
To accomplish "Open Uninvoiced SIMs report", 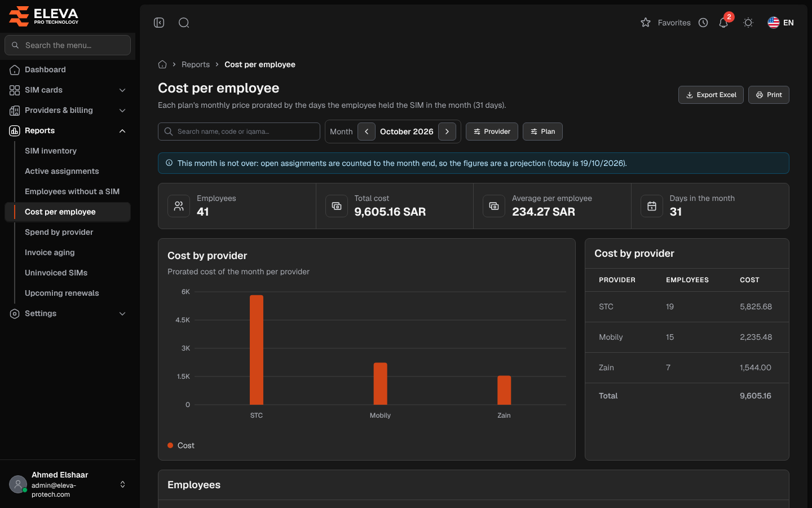I will [x=56, y=273].
